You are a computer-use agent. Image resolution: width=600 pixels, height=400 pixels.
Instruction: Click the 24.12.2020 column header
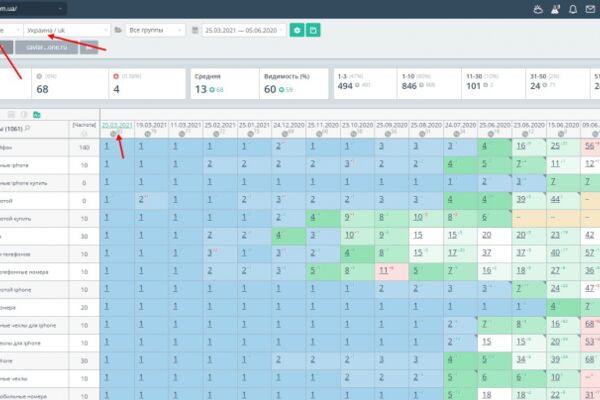tap(289, 125)
